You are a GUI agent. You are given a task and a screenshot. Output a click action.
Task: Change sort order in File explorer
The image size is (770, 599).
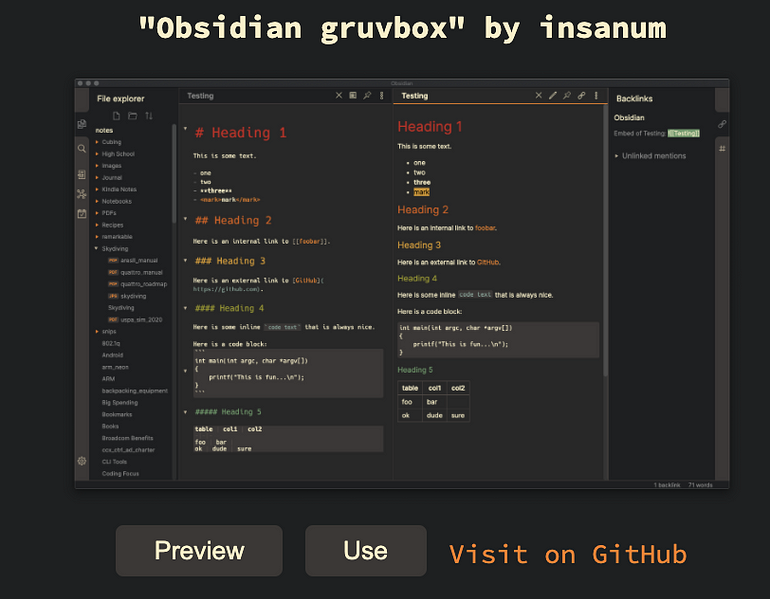point(149,116)
